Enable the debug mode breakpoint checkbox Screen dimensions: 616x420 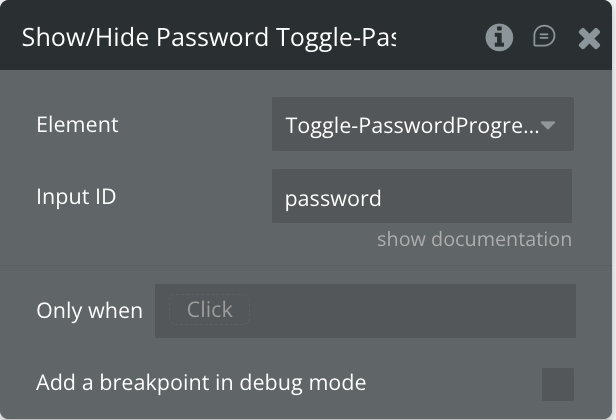click(x=557, y=384)
